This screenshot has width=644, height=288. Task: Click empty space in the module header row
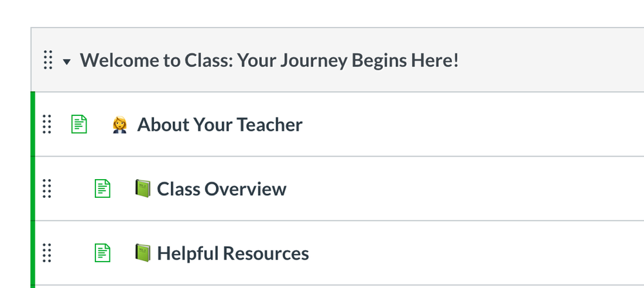pyautogui.click(x=551, y=60)
